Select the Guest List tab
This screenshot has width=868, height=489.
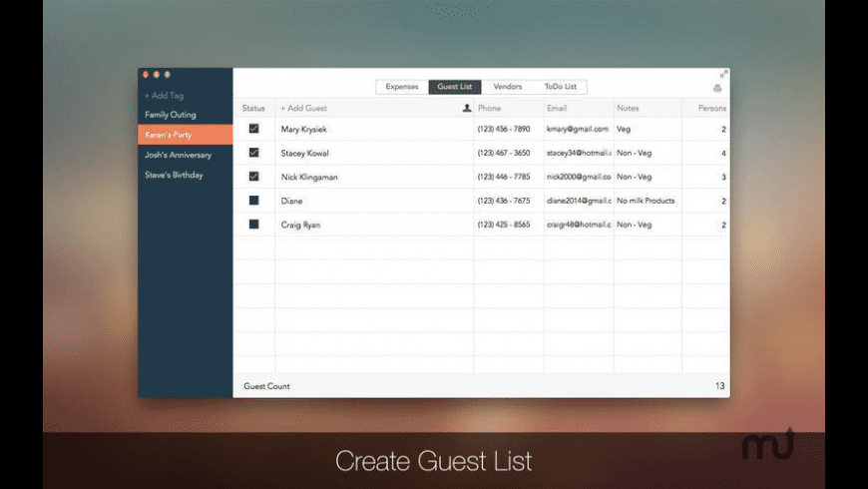pyautogui.click(x=455, y=87)
